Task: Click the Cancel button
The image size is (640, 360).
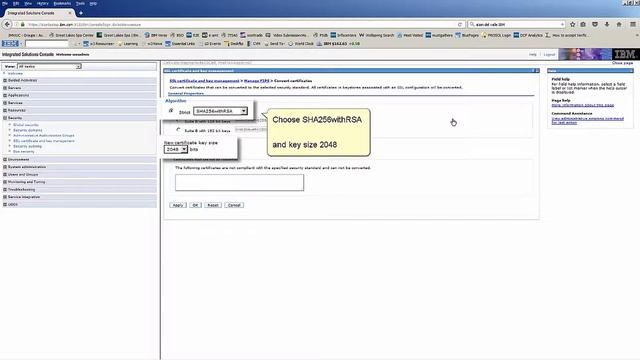Action: point(234,205)
